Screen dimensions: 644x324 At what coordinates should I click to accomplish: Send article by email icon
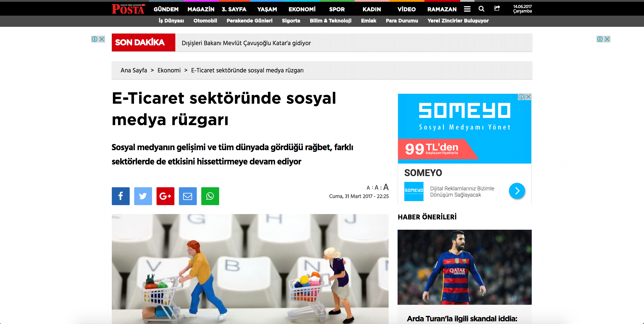point(188,196)
